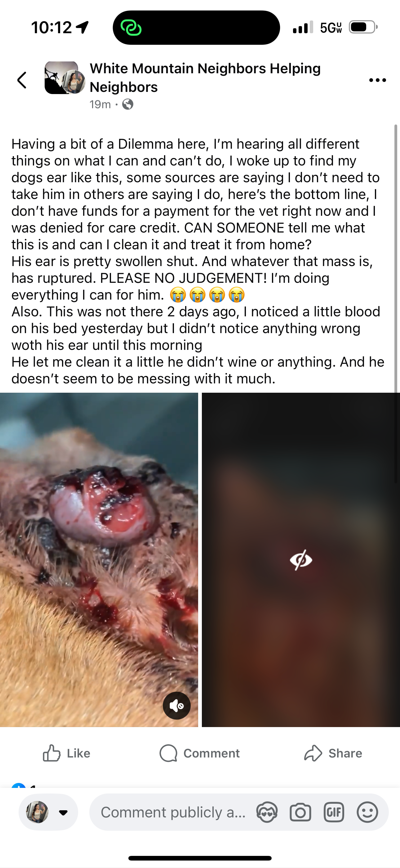Screen dimensions: 400x868
Task: Open White Mountain Neighbors Helping Neighbors group
Action: tap(205, 78)
